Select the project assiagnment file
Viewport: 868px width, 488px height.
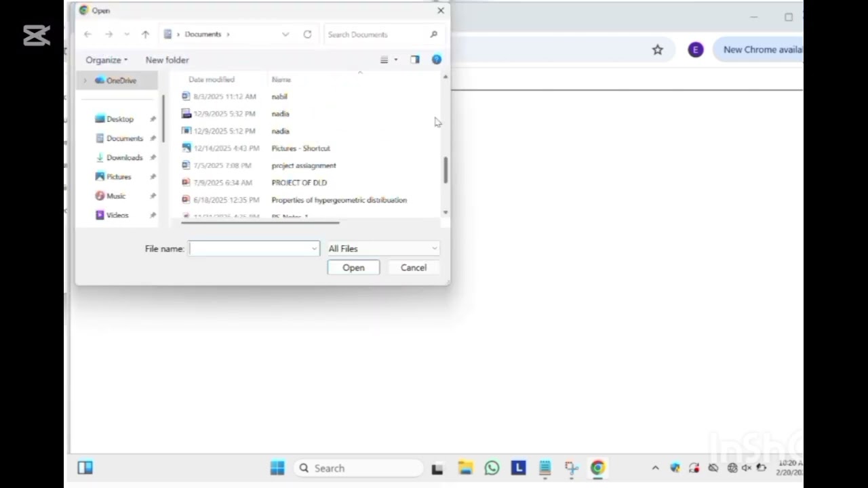(x=304, y=165)
